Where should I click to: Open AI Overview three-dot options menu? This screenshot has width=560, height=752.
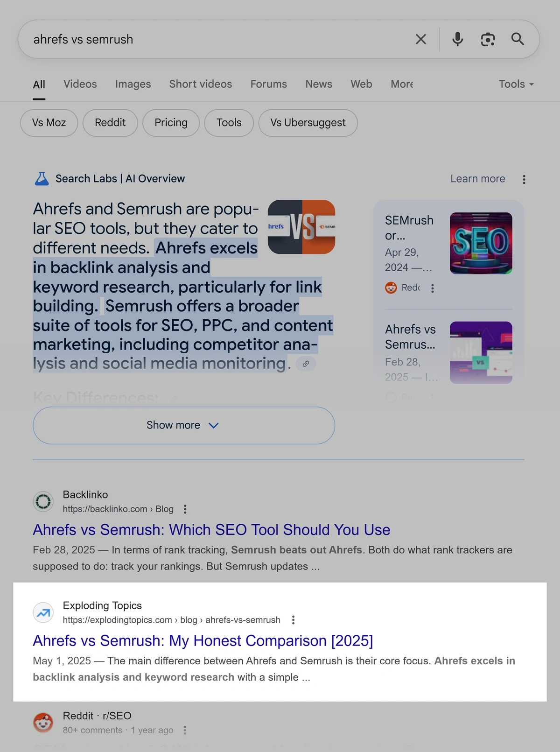[524, 179]
